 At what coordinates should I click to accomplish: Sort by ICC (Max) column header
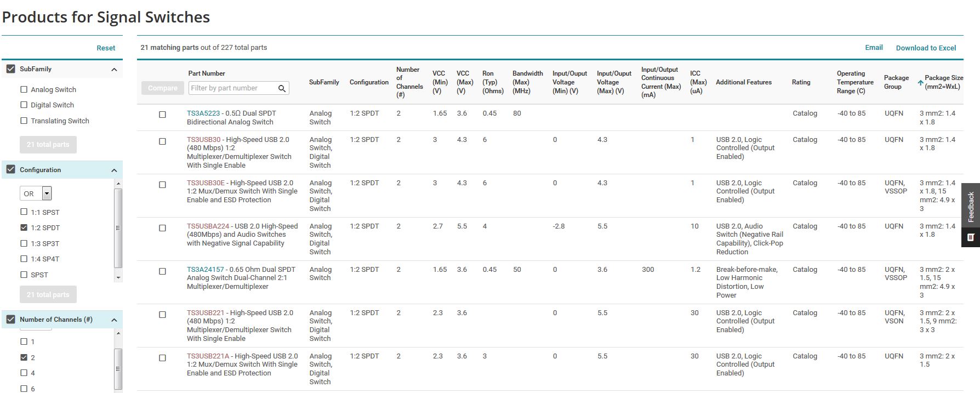(x=698, y=82)
